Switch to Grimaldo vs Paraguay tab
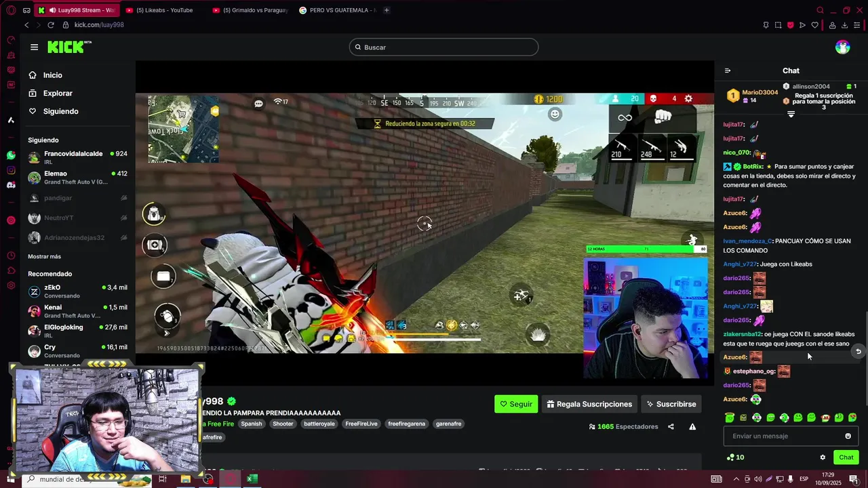Viewport: 868px width, 488px height. click(x=250, y=10)
